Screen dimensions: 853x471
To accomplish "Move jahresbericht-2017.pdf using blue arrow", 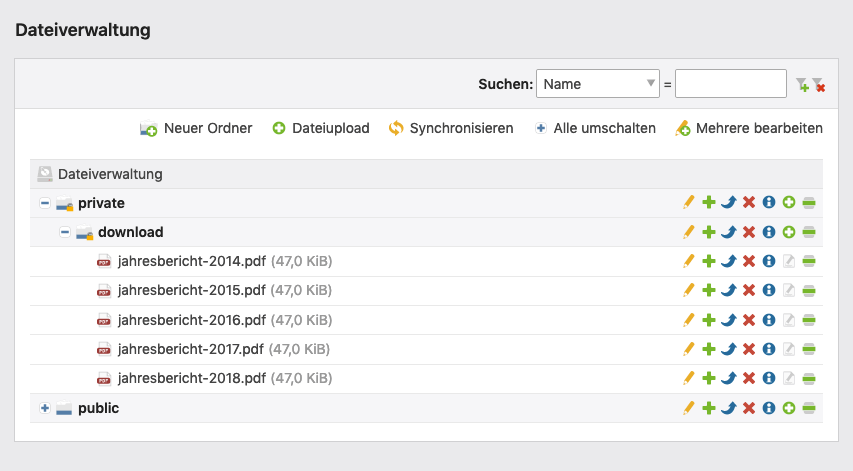I will pos(729,349).
